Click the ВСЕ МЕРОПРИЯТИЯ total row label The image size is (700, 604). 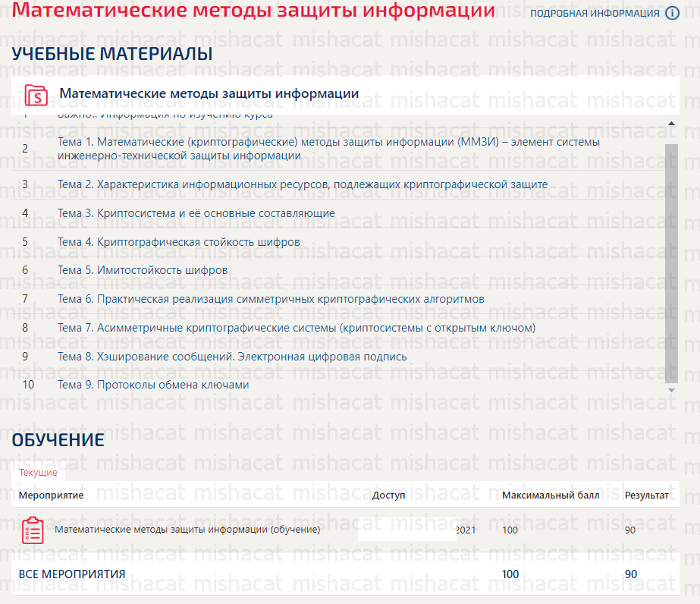click(72, 574)
